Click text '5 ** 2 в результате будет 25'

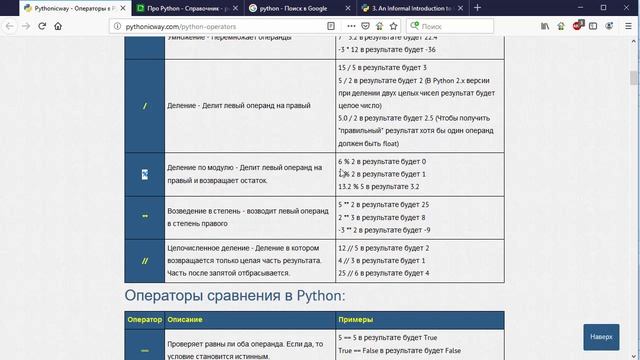(x=384, y=204)
